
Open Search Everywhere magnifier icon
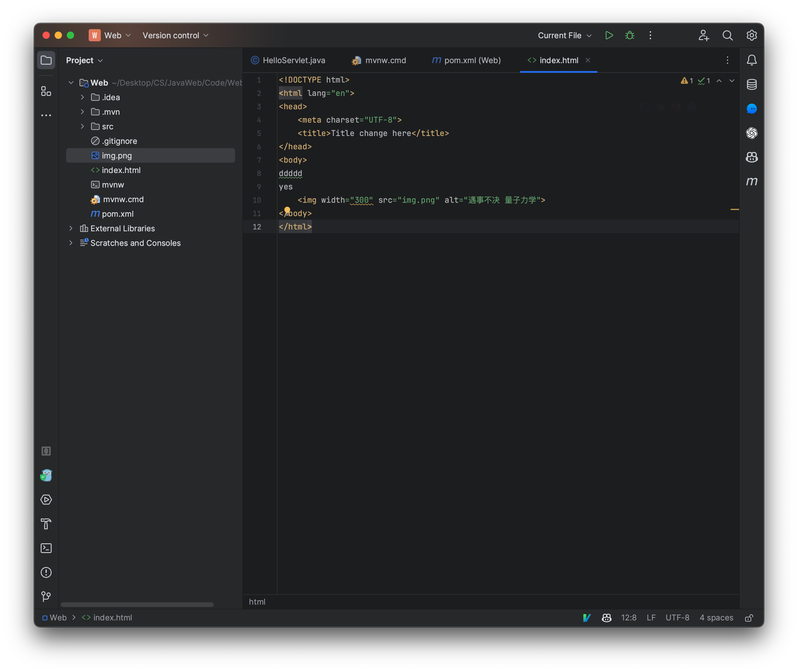click(728, 36)
